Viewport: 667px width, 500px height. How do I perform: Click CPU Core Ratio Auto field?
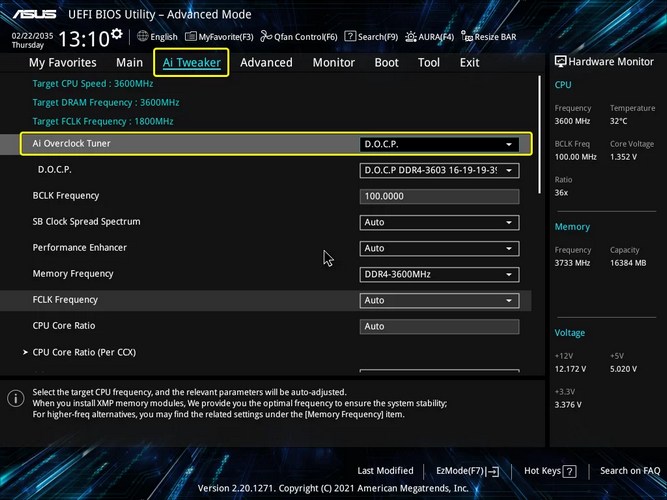click(x=439, y=326)
